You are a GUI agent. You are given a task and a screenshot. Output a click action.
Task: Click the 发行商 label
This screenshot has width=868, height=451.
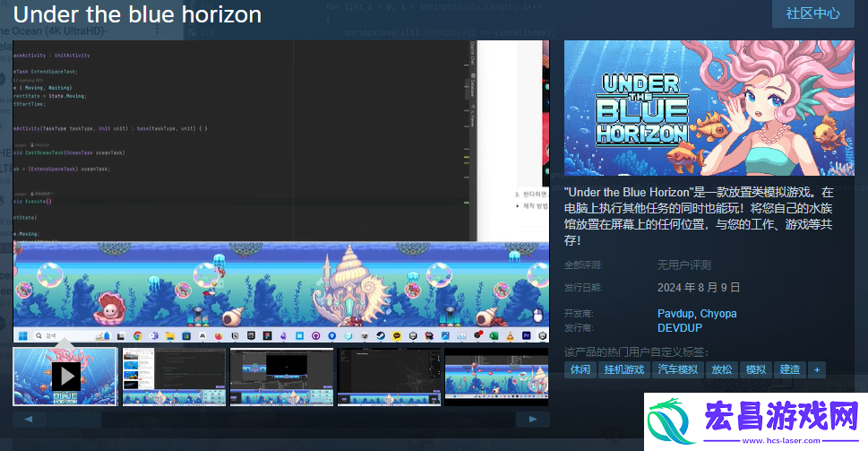pos(579,328)
